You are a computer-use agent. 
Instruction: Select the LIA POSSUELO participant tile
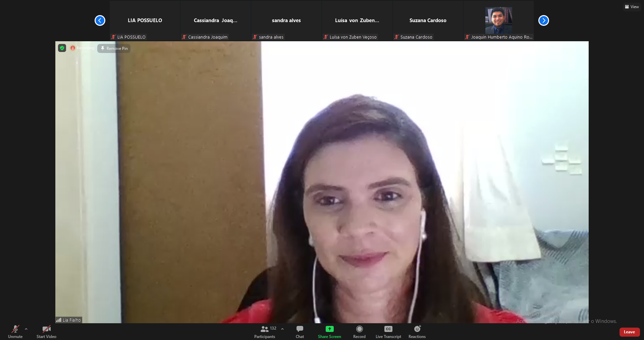pos(145,20)
